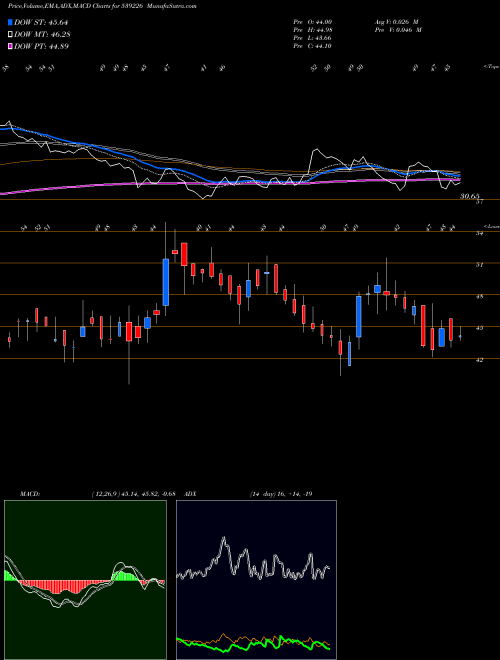Click the MACD '(12,26,9)' parameter values
Image resolution: width=500 pixels, height=660 pixels.
click(x=133, y=494)
